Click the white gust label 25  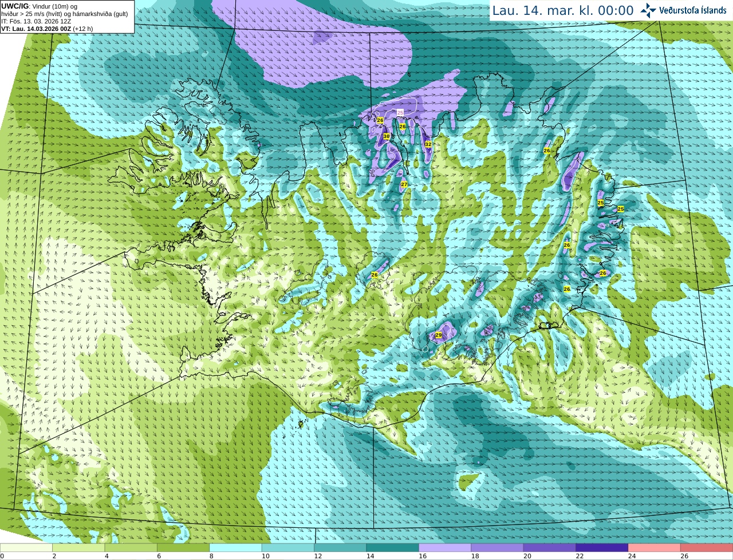400,112
